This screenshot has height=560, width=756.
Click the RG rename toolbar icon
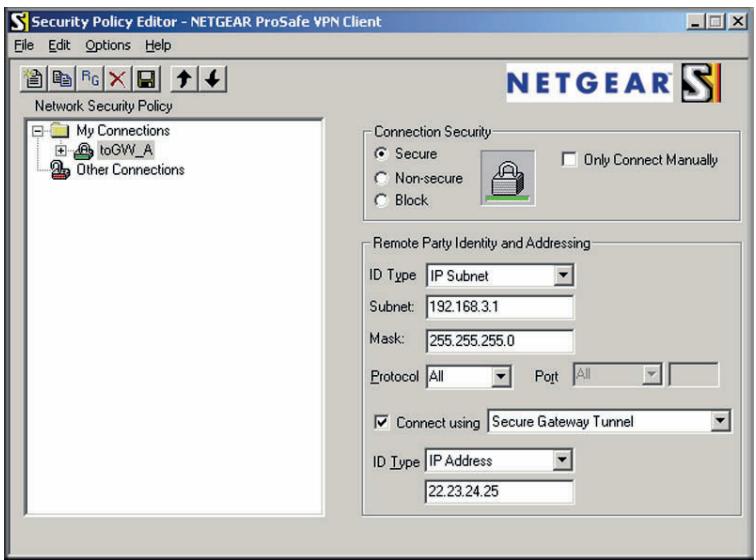(90, 79)
